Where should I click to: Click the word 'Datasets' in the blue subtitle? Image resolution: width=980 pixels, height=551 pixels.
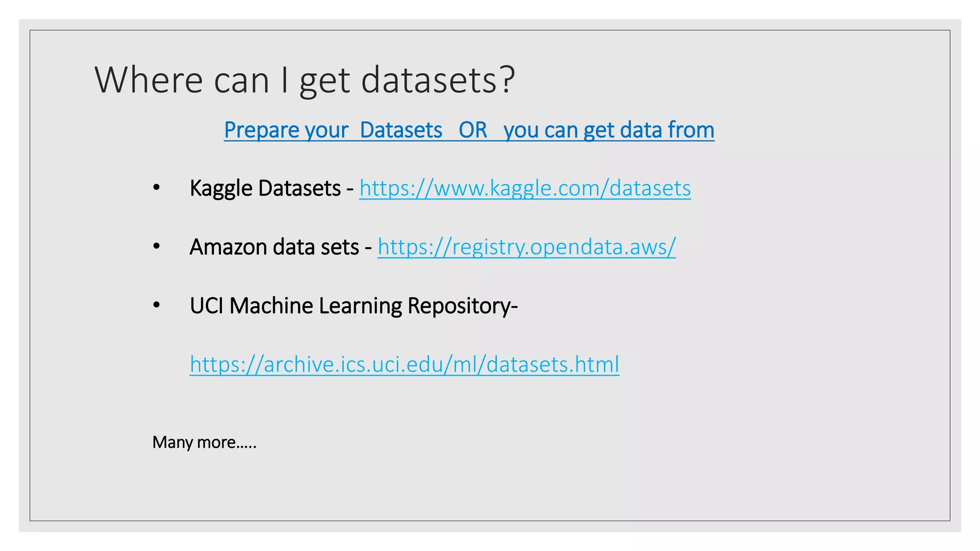pos(401,130)
